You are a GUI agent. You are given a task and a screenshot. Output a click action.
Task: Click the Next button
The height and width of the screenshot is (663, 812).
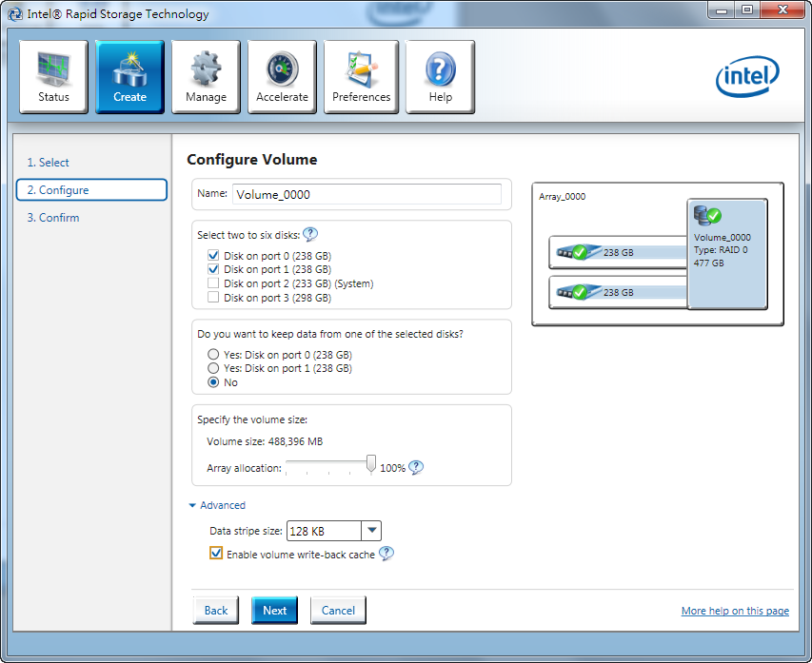click(274, 611)
